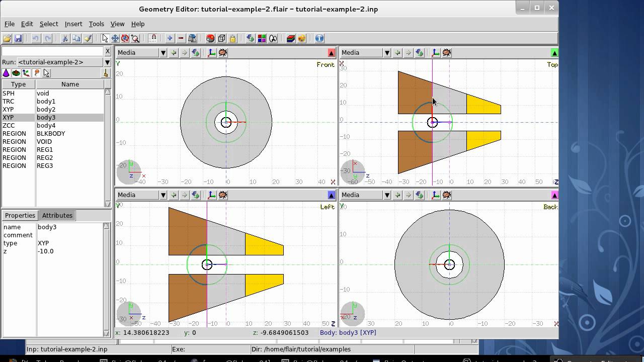Screen dimensions: 644x362
Task: Filter list by regions (green/red) icon
Action: pyautogui.click(x=16, y=73)
